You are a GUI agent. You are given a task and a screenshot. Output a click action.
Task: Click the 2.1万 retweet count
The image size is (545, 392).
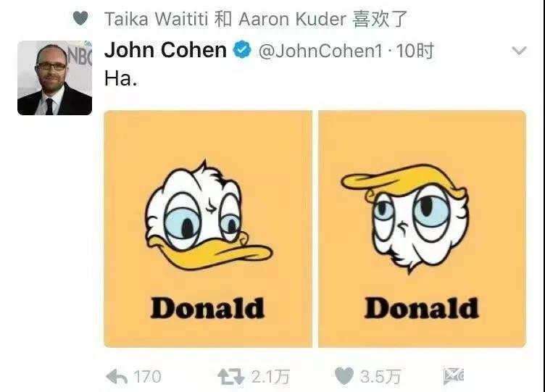click(270, 377)
